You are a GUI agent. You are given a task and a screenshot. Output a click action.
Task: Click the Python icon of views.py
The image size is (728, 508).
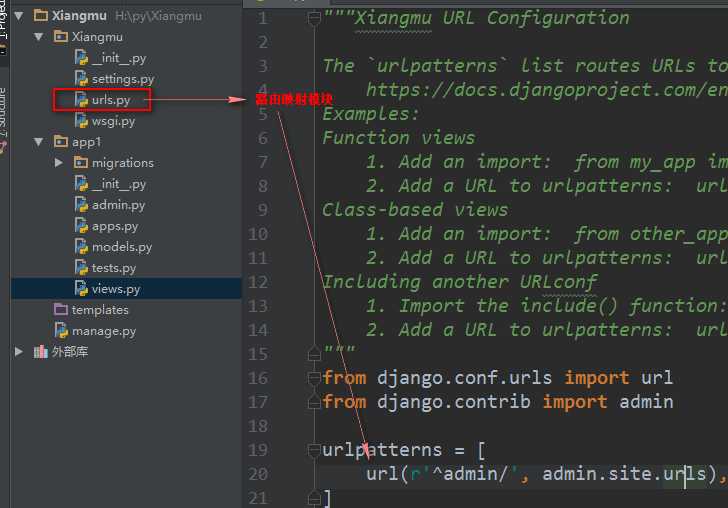81,288
